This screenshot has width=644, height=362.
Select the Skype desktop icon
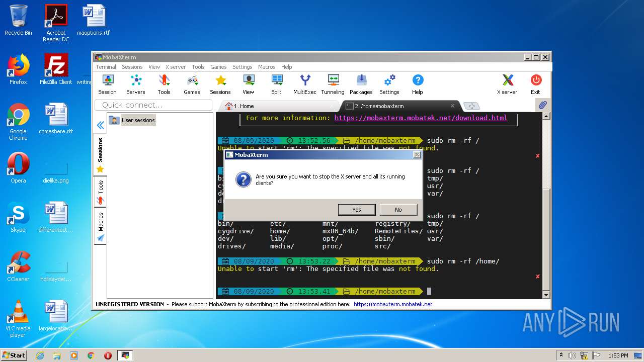tap(18, 217)
